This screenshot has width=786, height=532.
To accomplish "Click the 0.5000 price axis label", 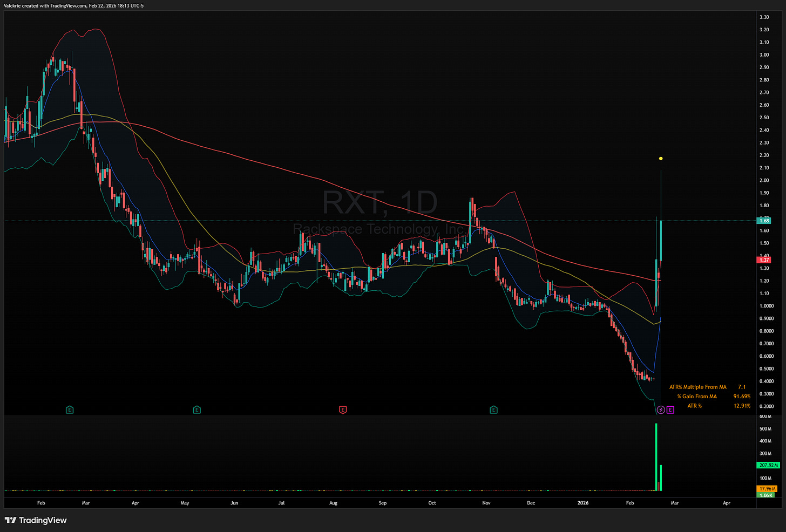I will pos(766,369).
